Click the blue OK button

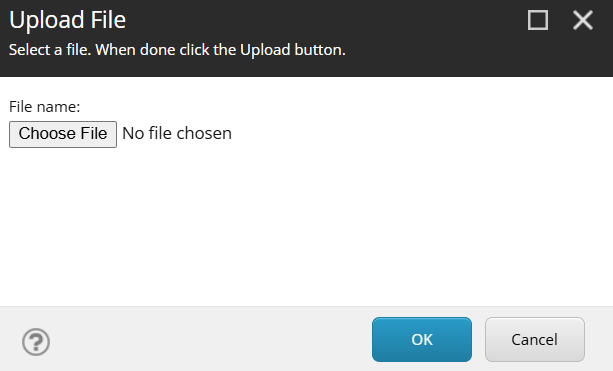coord(422,339)
